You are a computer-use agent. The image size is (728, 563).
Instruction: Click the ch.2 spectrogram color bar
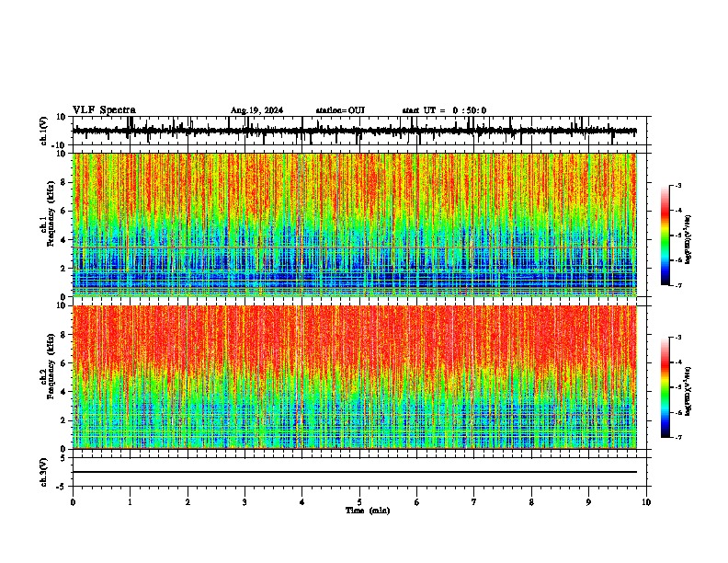[665, 387]
